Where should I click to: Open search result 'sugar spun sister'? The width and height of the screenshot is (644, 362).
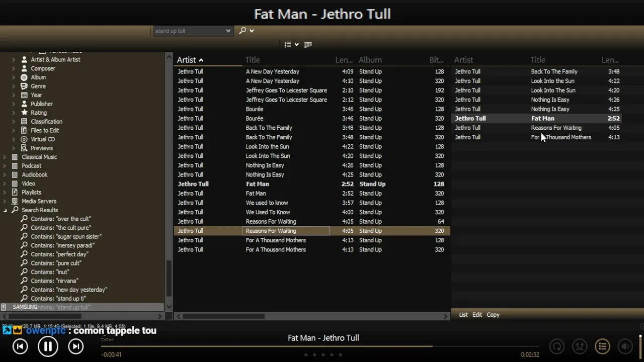click(66, 236)
